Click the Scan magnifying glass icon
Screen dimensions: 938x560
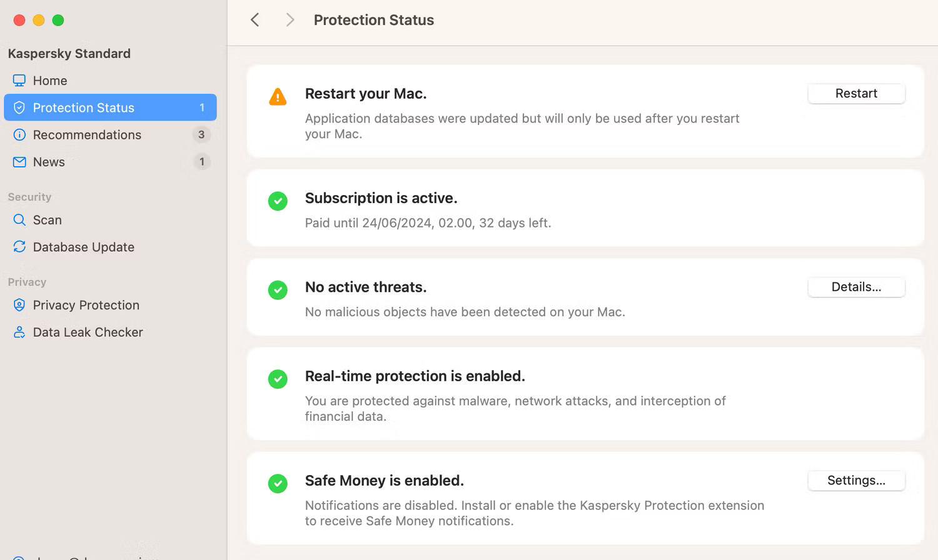pos(19,220)
